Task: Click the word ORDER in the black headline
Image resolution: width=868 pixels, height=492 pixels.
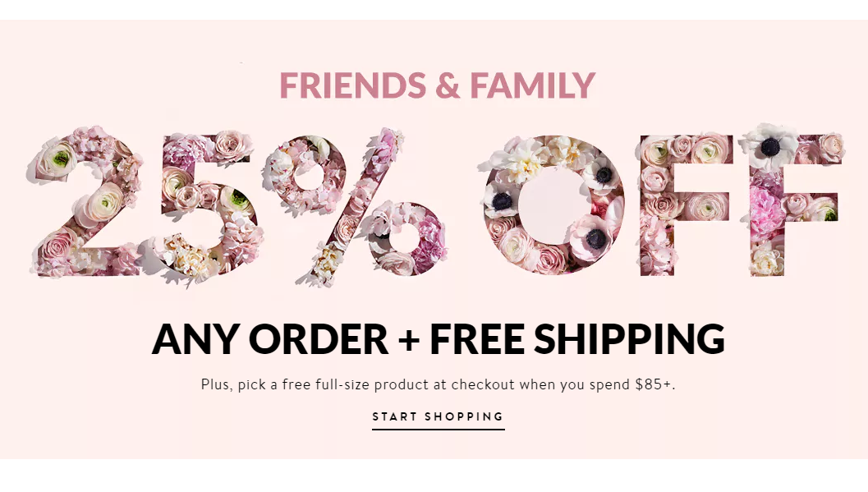Action: coord(319,338)
